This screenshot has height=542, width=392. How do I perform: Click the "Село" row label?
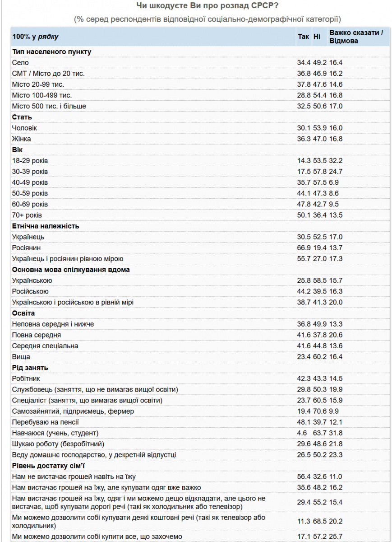tap(21, 63)
